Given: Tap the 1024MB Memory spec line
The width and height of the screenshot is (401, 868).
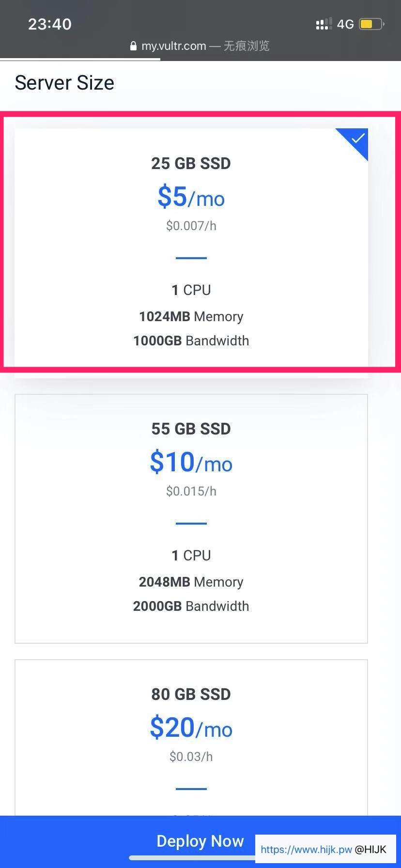Looking at the screenshot, I should tap(191, 316).
